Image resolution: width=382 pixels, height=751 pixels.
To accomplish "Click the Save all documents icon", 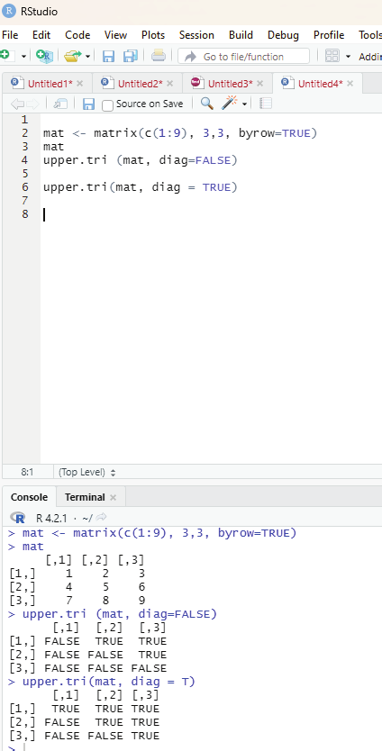I will [x=130, y=56].
